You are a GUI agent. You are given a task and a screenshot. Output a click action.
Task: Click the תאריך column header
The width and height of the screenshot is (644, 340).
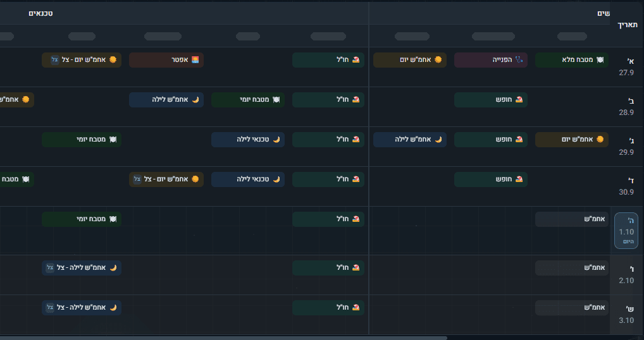[x=627, y=25]
